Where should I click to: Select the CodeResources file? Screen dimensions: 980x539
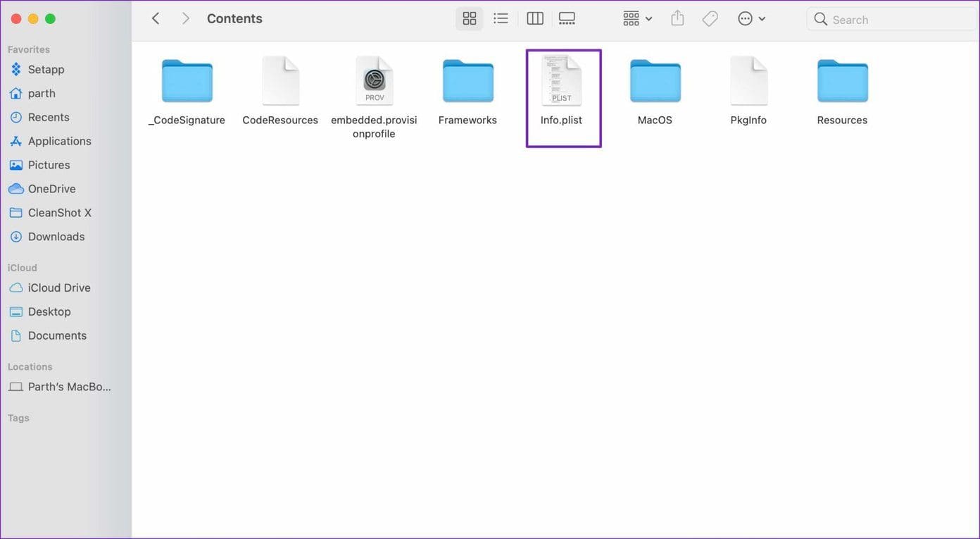click(x=280, y=92)
